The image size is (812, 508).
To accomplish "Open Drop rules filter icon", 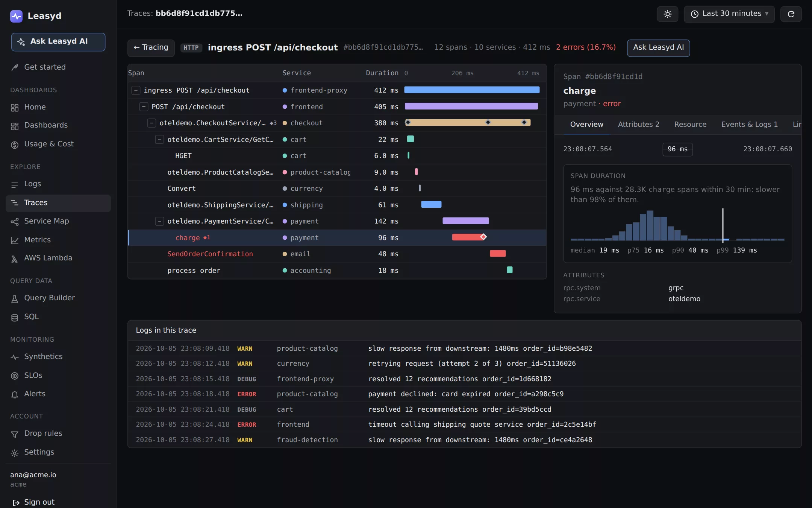I will (x=15, y=434).
